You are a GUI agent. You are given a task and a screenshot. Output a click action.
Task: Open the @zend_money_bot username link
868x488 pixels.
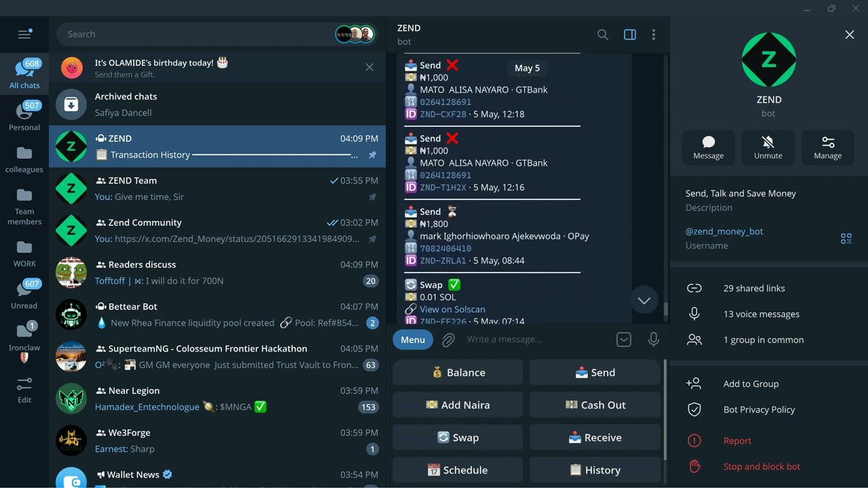pos(724,231)
